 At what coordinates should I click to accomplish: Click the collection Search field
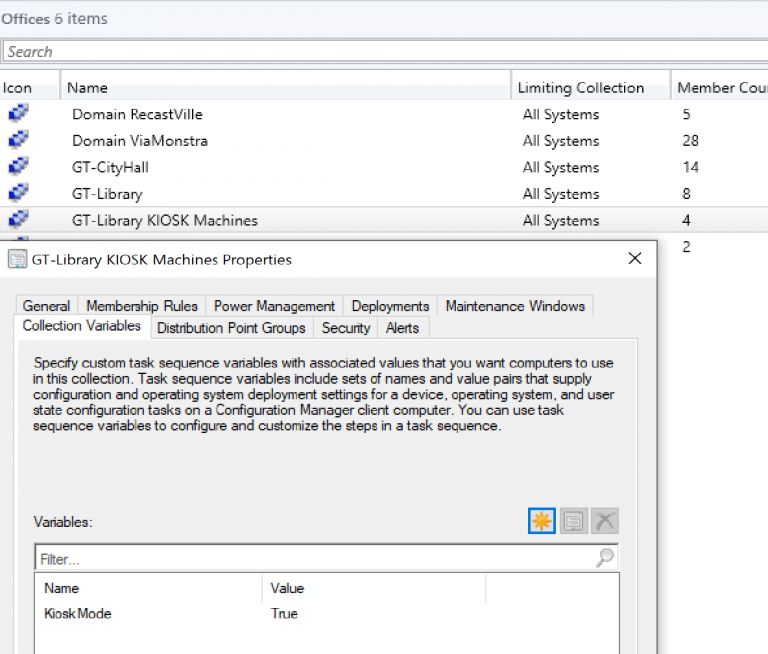pyautogui.click(x=380, y=52)
